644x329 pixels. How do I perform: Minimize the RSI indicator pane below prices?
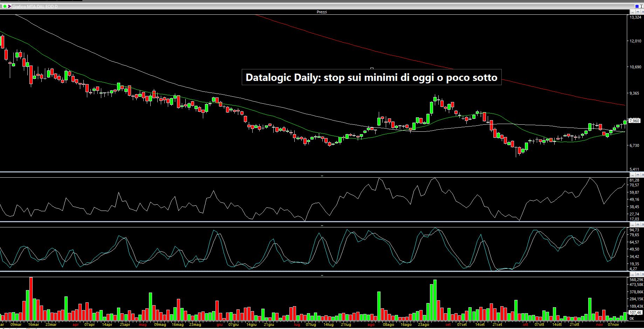point(632,175)
